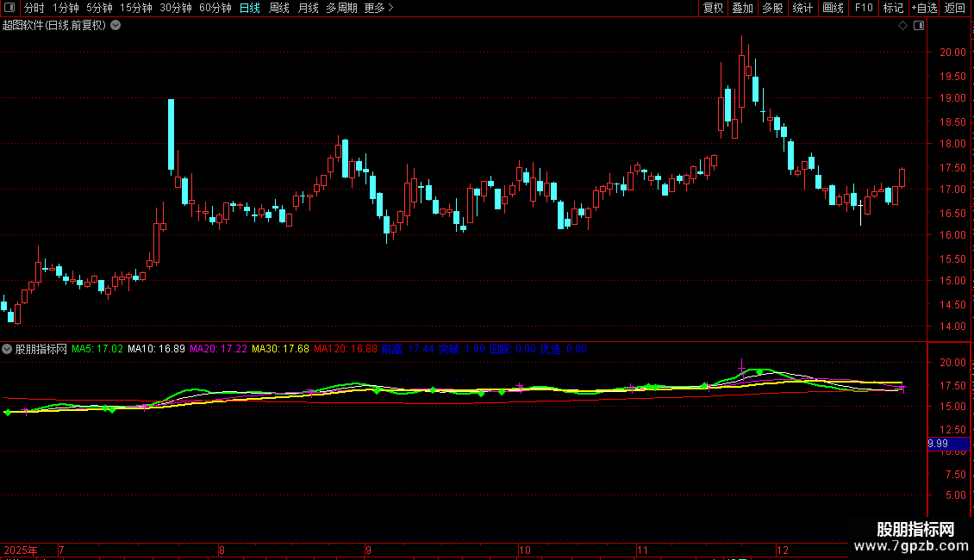
Task: Select the 30分钟 period
Action: coord(176,8)
